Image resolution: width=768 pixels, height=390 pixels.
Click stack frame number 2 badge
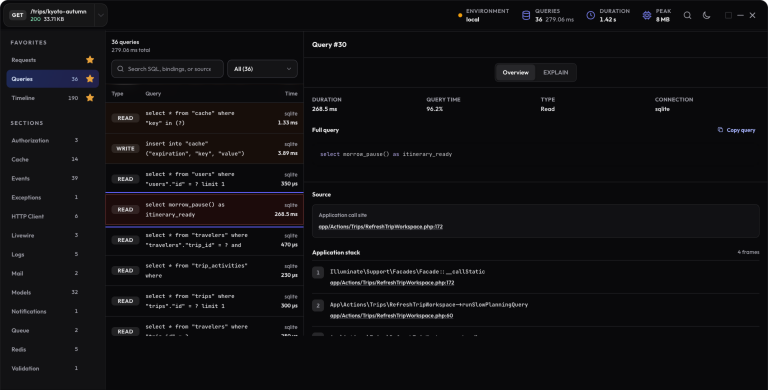(x=318, y=306)
